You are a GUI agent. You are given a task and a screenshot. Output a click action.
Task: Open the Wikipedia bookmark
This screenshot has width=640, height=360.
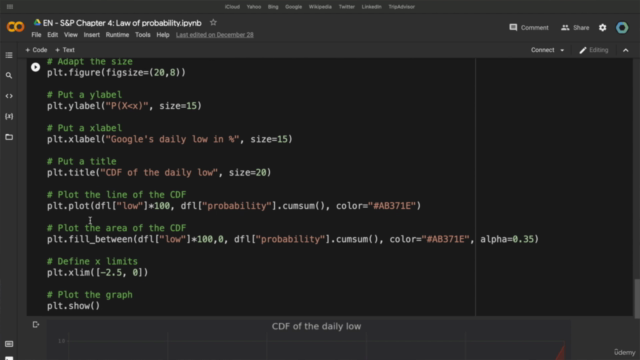tap(320, 7)
